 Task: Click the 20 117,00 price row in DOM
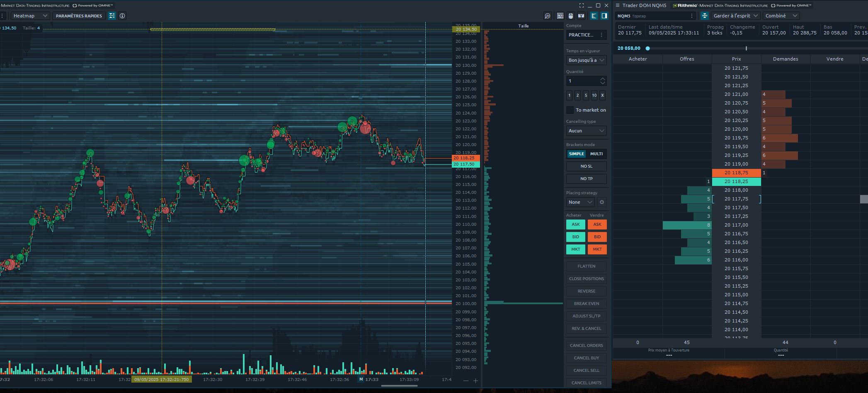click(736, 225)
